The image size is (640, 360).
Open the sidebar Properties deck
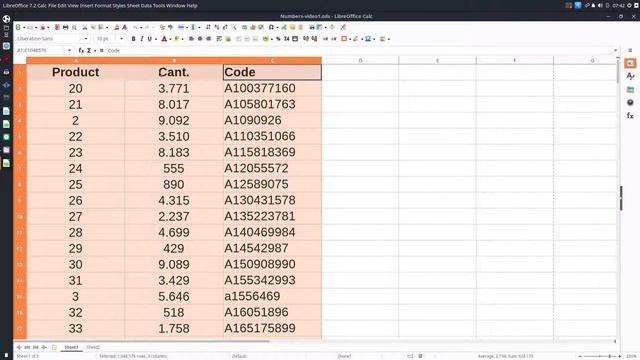pyautogui.click(x=630, y=63)
